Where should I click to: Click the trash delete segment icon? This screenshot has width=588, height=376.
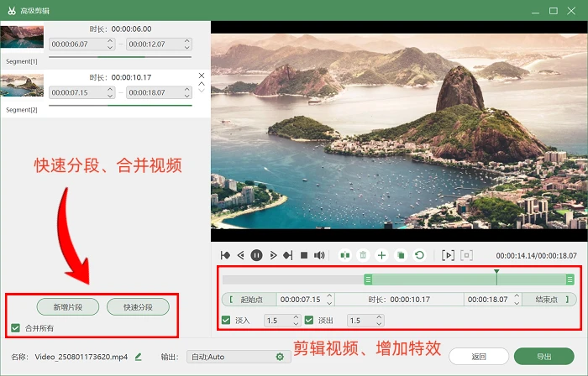363,255
